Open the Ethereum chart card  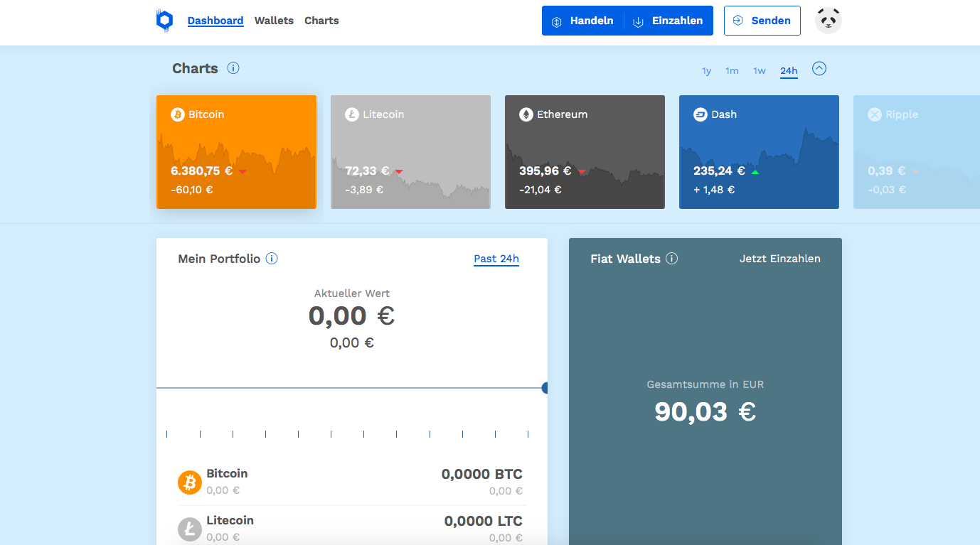click(x=585, y=152)
